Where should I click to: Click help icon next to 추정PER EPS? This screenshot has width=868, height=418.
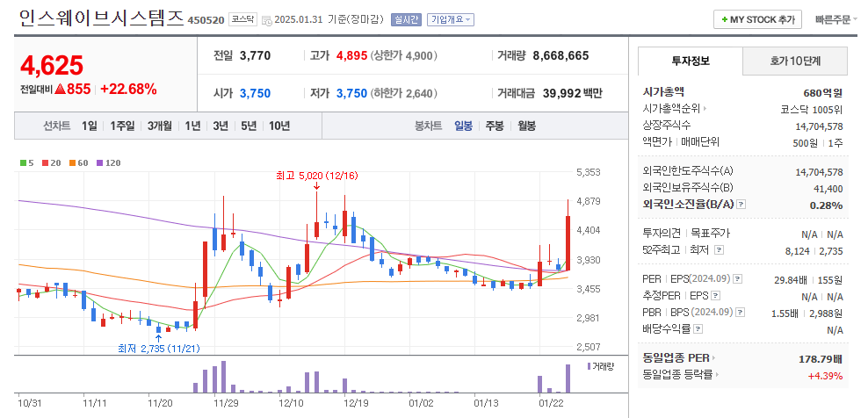pyautogui.click(x=716, y=296)
